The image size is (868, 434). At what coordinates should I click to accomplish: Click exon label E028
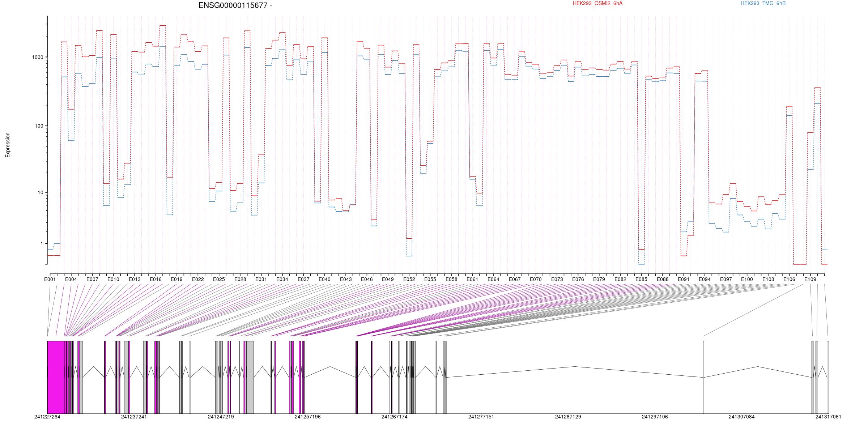(240, 280)
